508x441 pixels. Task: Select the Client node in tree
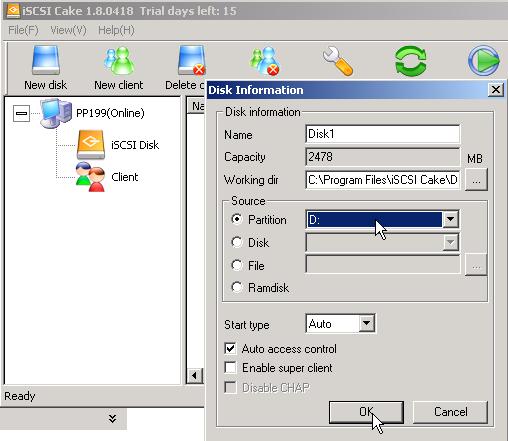124,177
